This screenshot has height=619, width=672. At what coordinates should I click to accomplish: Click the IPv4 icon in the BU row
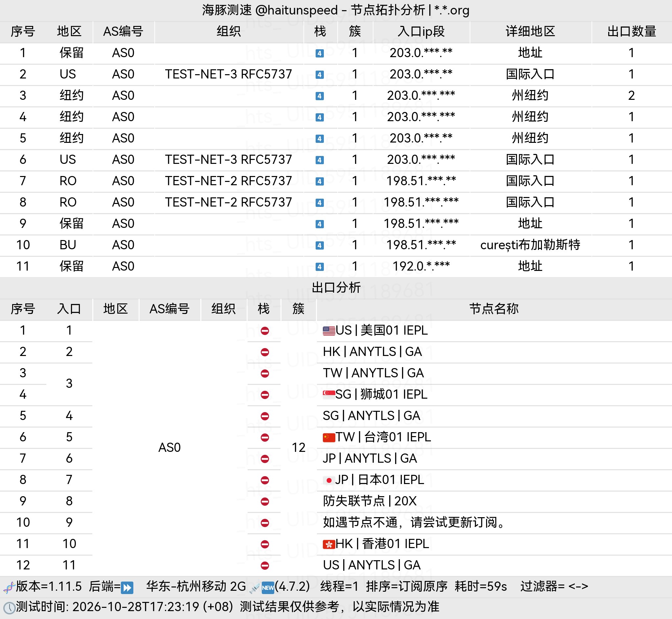click(320, 245)
